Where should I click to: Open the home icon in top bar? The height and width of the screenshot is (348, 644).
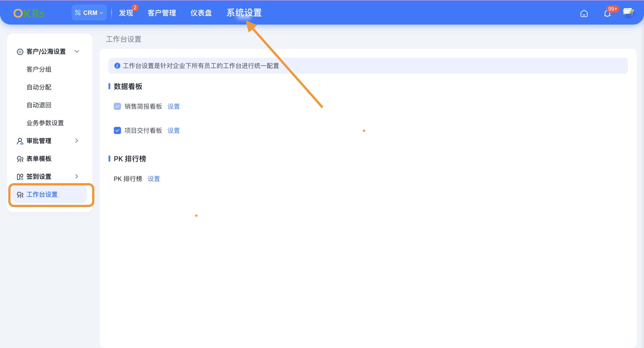584,13
